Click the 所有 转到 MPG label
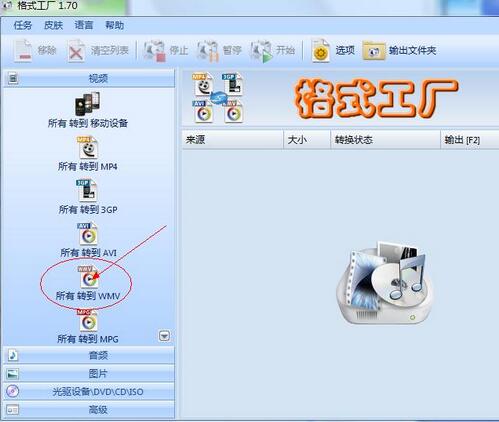The width and height of the screenshot is (499, 422). pos(88,339)
